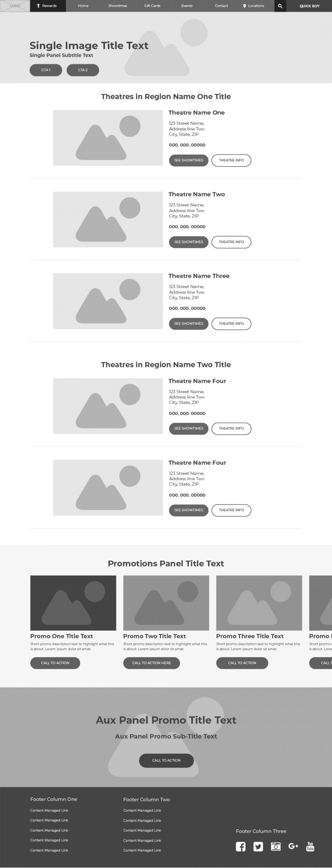See showtimes for Theatre Name One
The image size is (332, 868).
coord(189,160)
